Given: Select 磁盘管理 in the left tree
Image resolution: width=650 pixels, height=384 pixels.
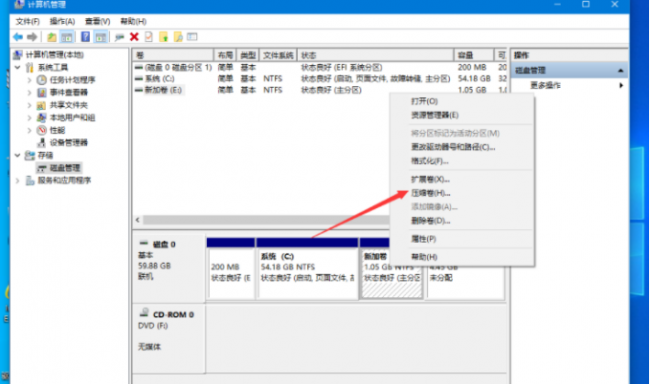Looking at the screenshot, I should [x=65, y=168].
